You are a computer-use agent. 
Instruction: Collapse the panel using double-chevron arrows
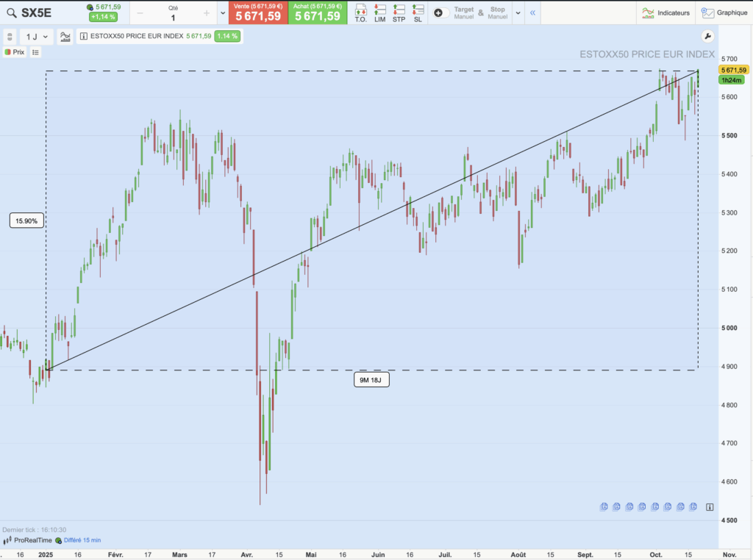pyautogui.click(x=532, y=12)
